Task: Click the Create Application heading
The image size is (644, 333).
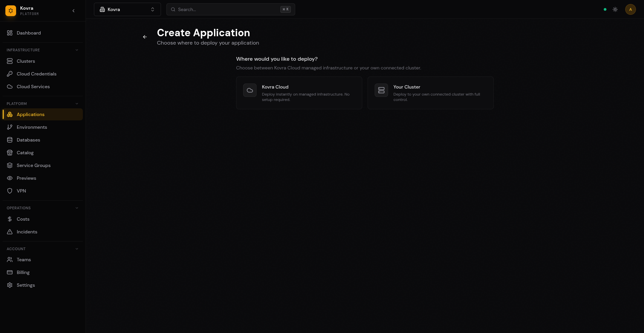Action: [203, 33]
